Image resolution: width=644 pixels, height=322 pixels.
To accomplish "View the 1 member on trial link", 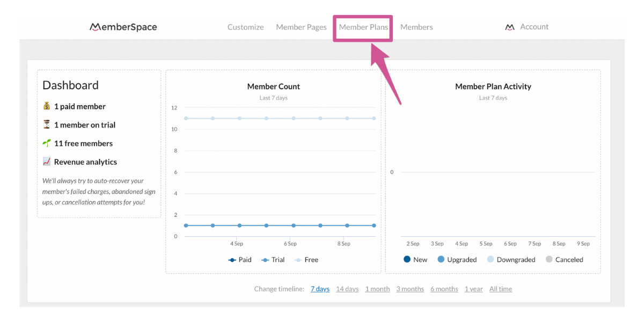I will [85, 125].
